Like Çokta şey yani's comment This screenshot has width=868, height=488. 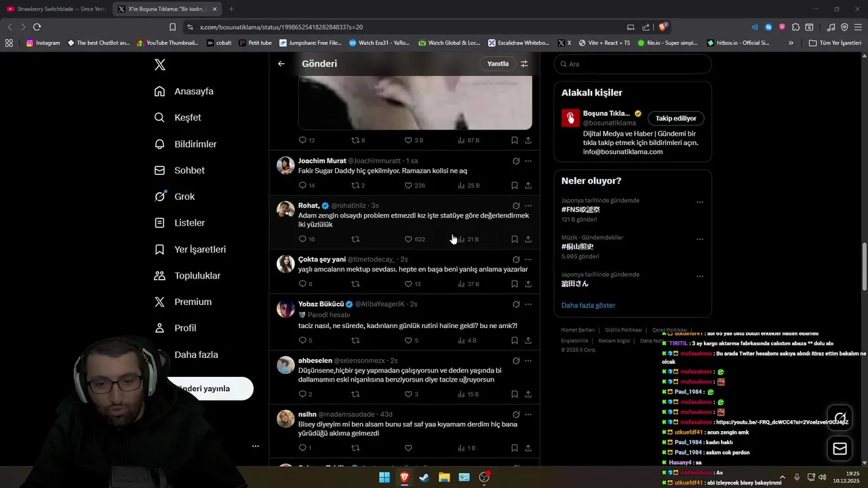pos(412,284)
